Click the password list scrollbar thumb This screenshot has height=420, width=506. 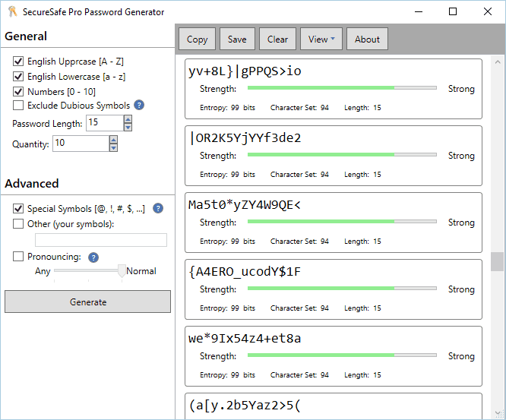[497, 261]
